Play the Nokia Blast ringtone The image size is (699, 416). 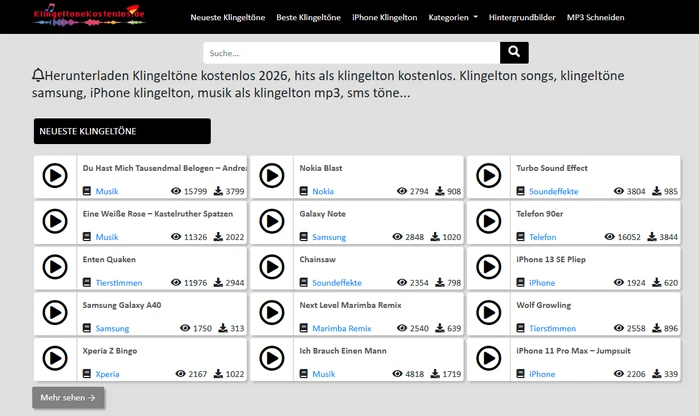coord(272,176)
